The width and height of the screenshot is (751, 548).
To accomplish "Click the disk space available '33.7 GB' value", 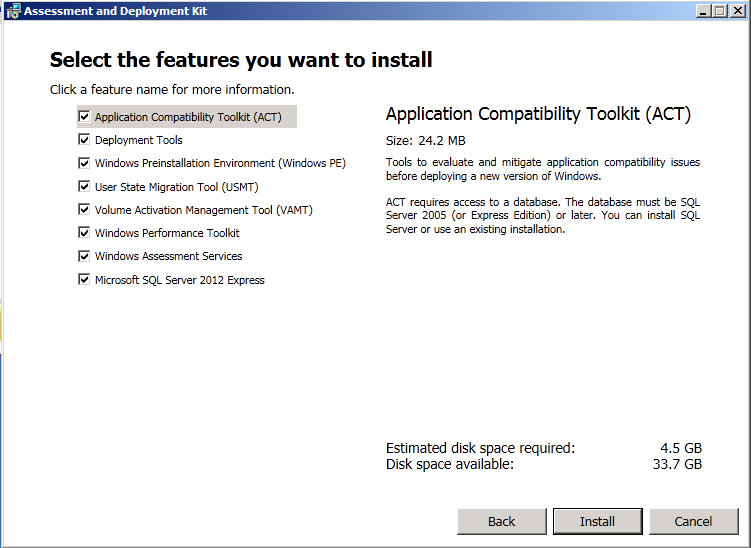I will click(x=677, y=464).
